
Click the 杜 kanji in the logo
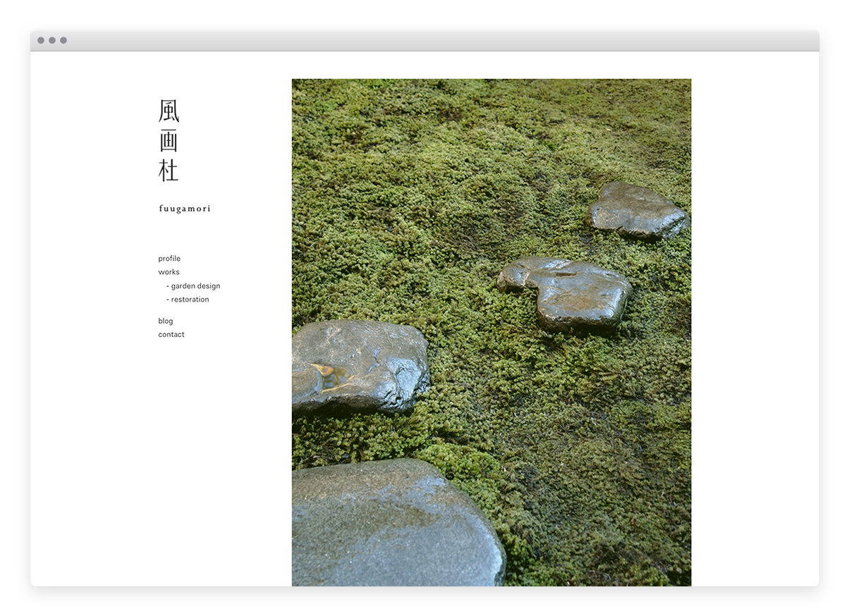tap(169, 171)
